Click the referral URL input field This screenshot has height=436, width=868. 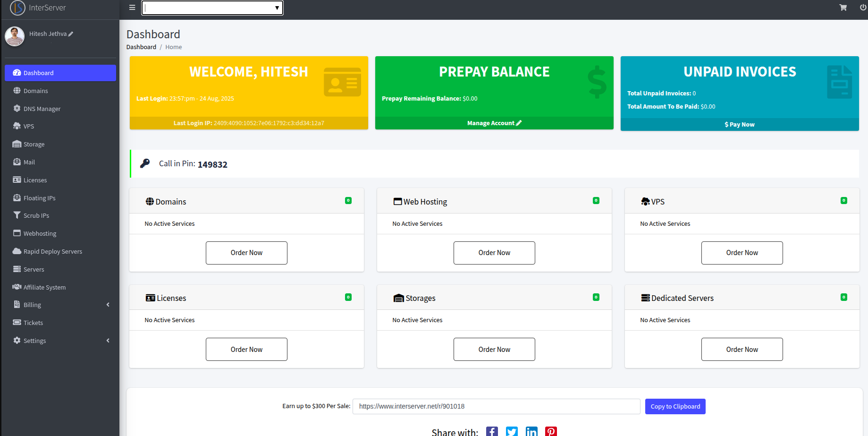pos(496,406)
